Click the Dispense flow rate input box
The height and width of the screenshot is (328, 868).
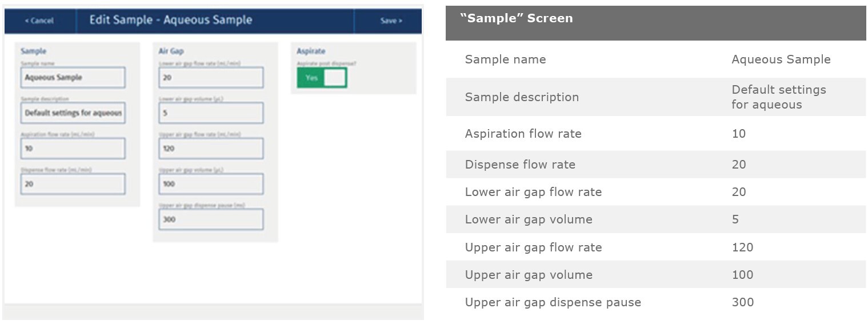tap(73, 184)
